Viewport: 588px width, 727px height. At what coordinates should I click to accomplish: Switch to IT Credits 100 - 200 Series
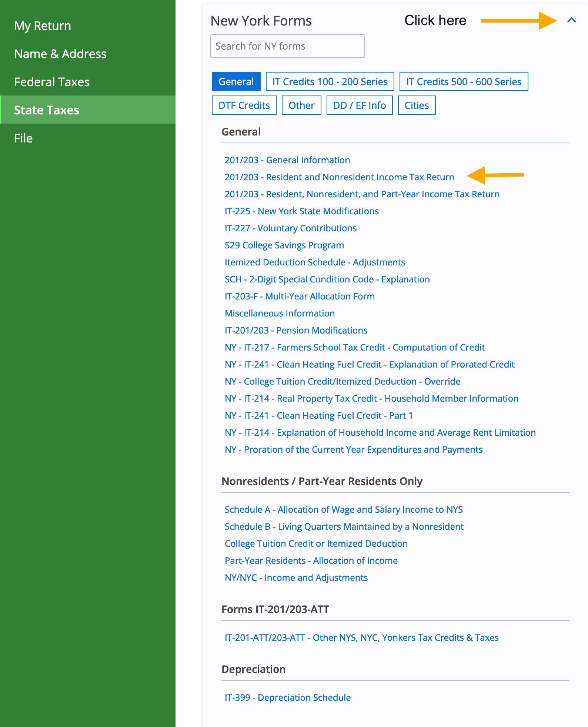(x=330, y=82)
